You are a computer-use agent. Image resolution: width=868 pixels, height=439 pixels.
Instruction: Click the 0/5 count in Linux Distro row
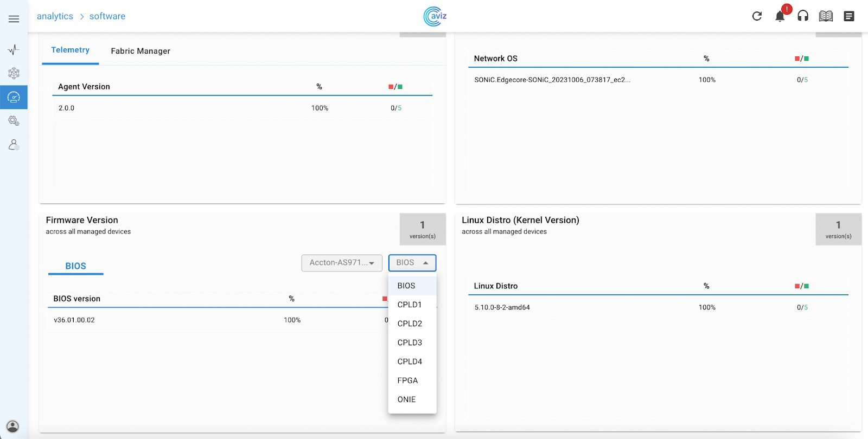point(802,307)
